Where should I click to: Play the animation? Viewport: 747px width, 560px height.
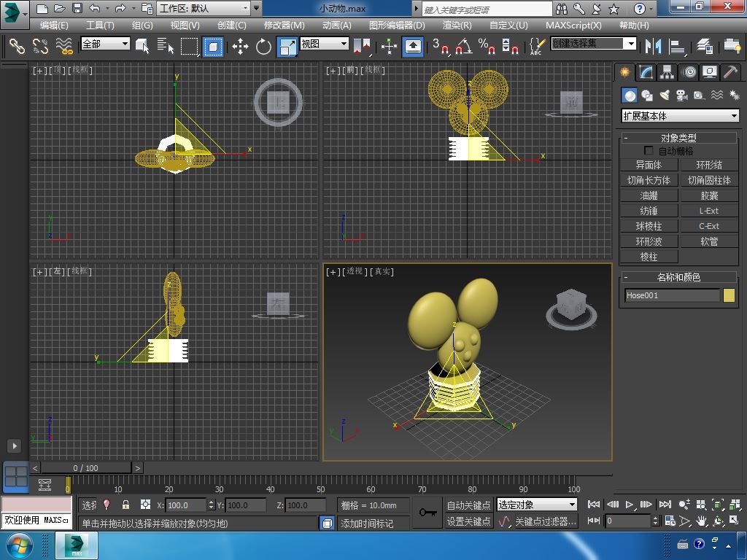pyautogui.click(x=630, y=505)
